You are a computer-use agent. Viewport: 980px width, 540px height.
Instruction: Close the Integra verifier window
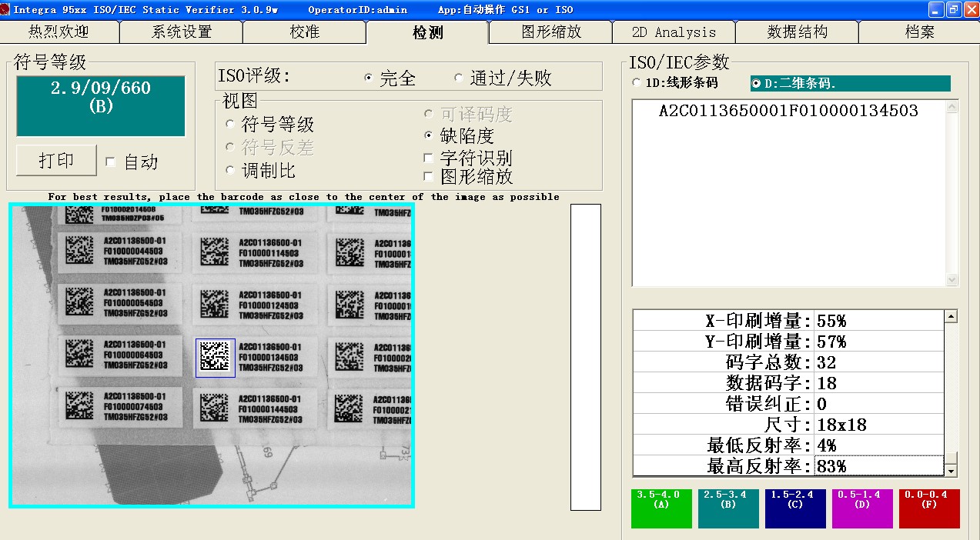pos(971,9)
